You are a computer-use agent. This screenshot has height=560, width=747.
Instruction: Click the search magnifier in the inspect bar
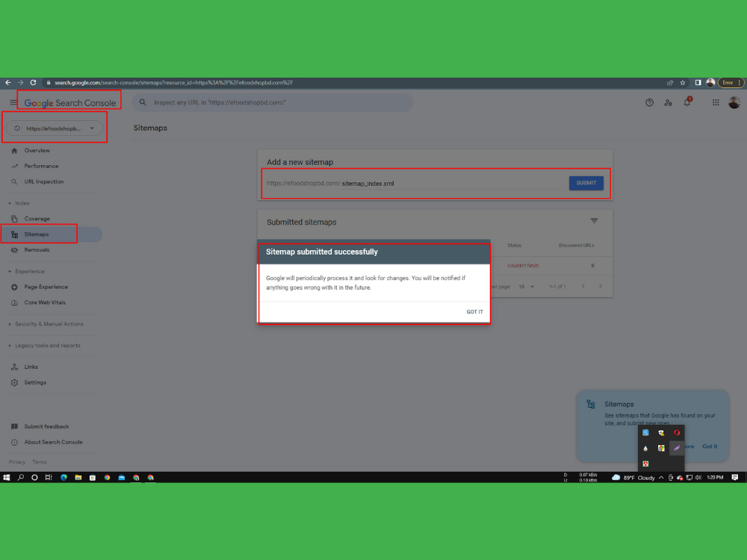click(x=143, y=102)
